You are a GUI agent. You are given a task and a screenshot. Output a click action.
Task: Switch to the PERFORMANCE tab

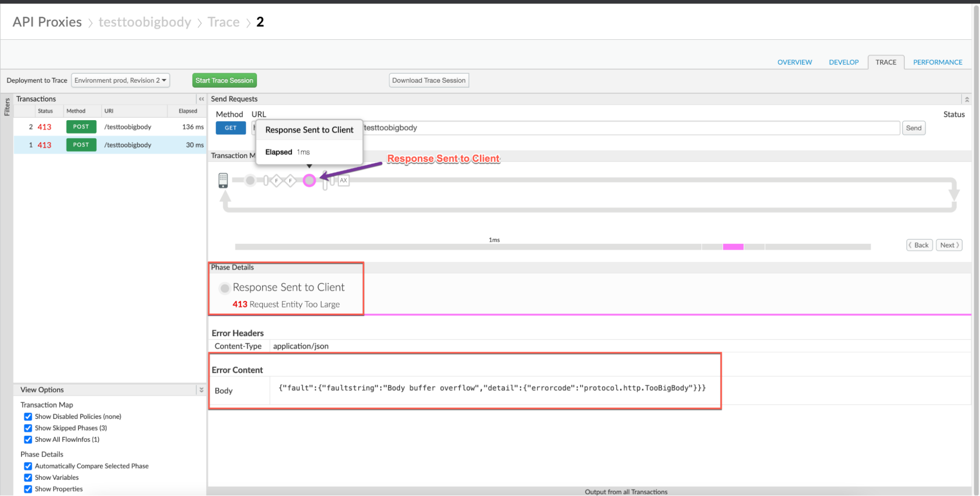[937, 62]
